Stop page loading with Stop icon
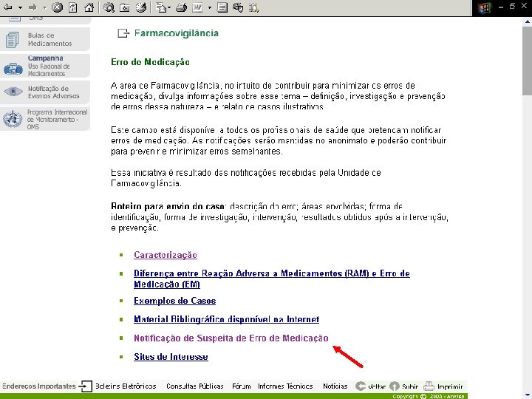 (x=57, y=7)
